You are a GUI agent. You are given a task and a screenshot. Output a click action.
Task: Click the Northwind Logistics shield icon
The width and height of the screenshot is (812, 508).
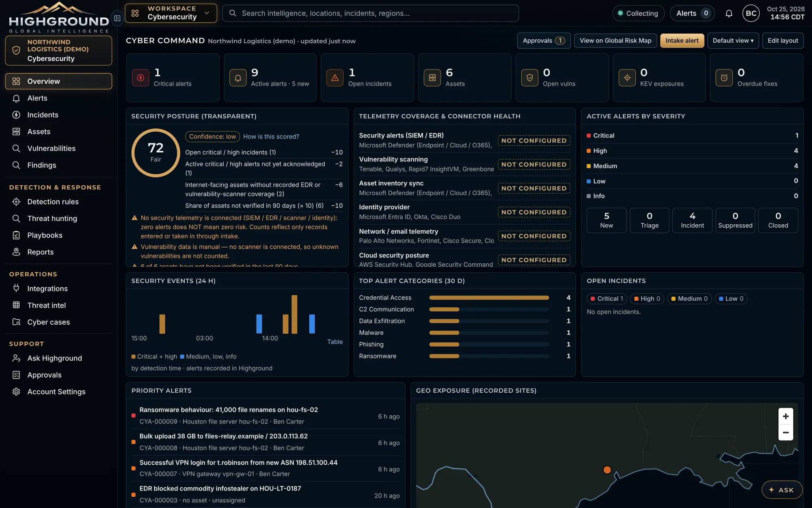16,50
